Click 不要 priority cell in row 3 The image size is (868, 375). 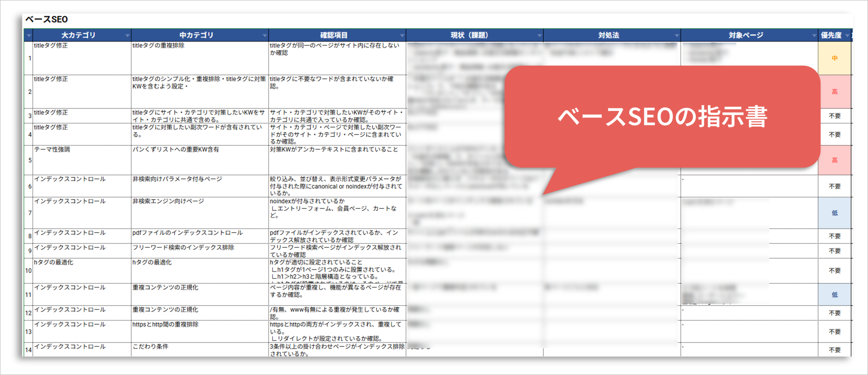tap(834, 116)
